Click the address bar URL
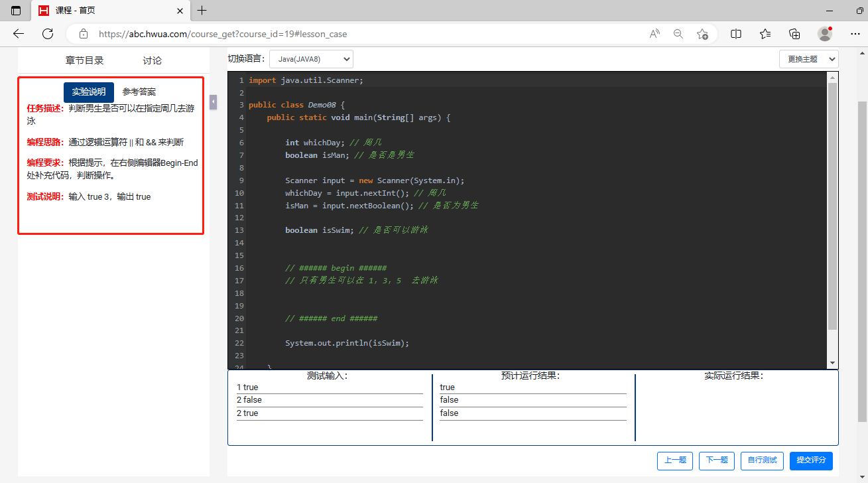 point(223,34)
